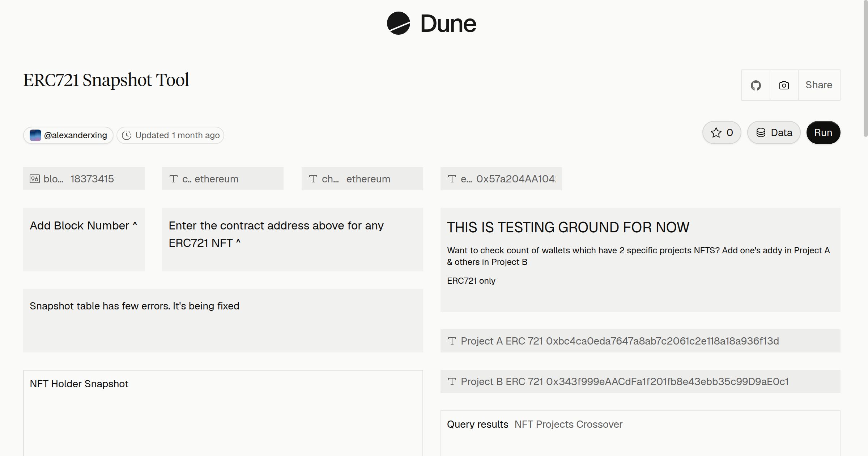This screenshot has width=868, height=456.
Task: Click the ERC721 Snapshot Tool heading
Action: tap(106, 80)
